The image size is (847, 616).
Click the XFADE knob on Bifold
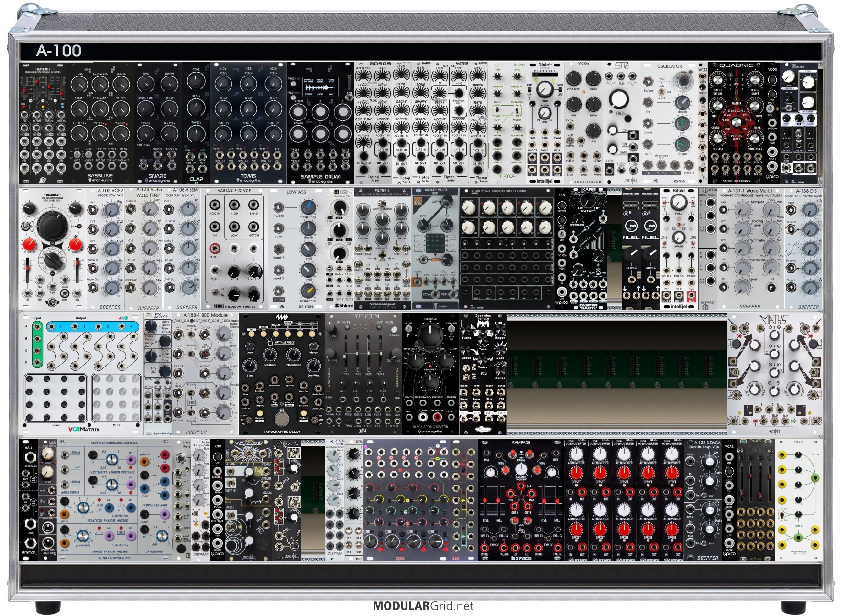point(679,237)
